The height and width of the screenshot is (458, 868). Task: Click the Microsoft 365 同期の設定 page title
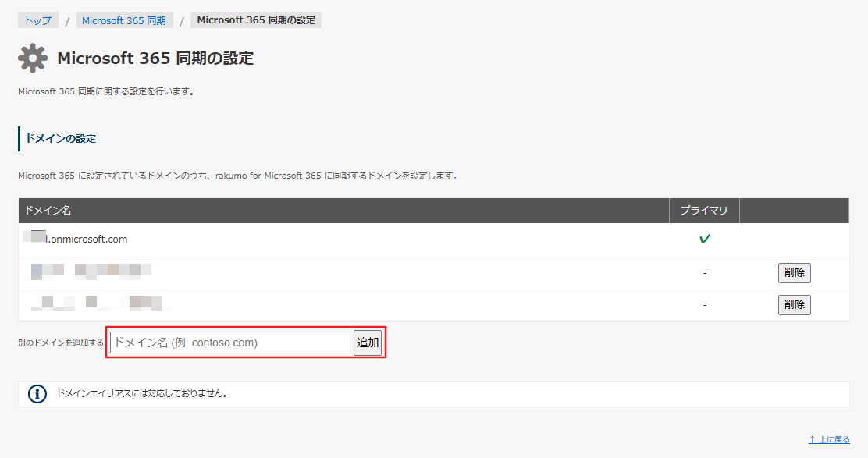coord(155,58)
